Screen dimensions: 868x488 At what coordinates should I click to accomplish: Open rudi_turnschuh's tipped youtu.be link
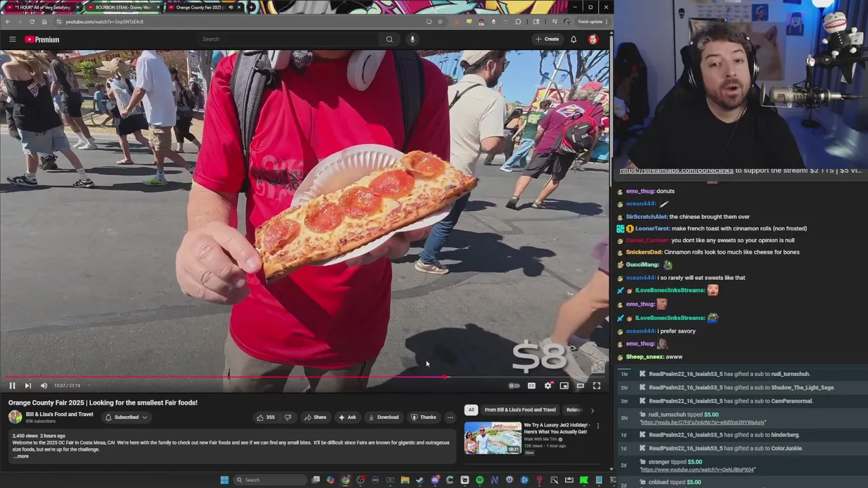(x=703, y=422)
